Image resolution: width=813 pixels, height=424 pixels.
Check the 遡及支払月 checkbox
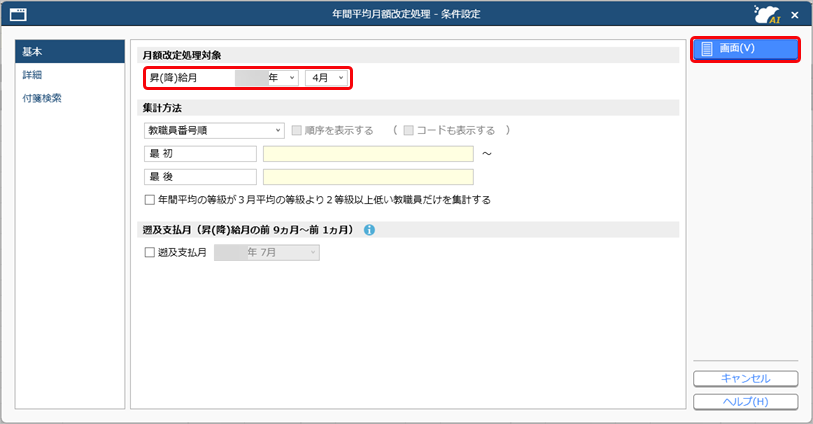click(150, 252)
